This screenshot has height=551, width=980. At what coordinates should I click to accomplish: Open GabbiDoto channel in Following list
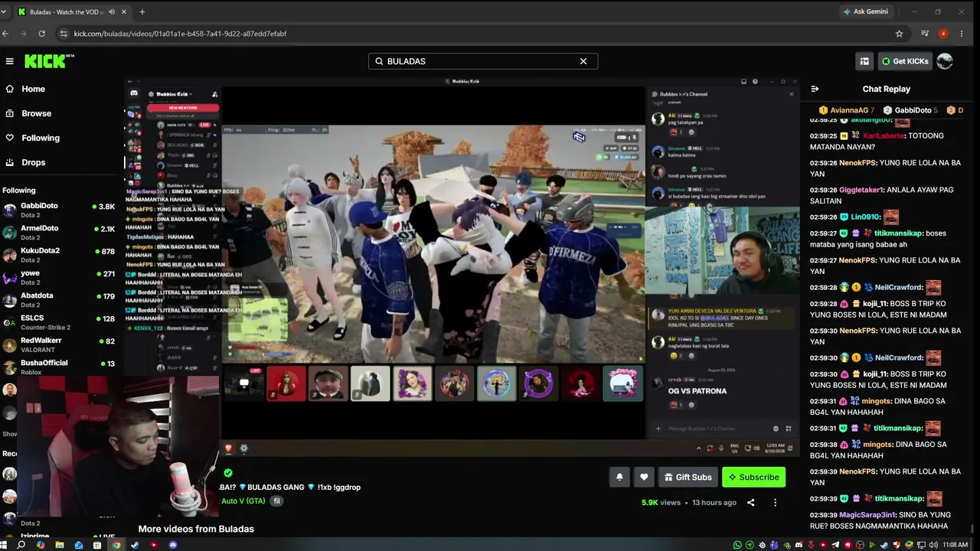(60, 210)
